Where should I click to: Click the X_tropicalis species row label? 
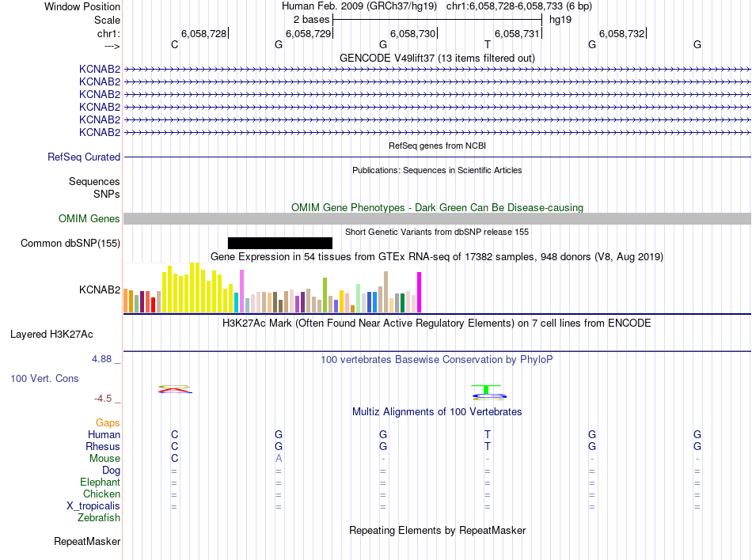tap(93, 506)
